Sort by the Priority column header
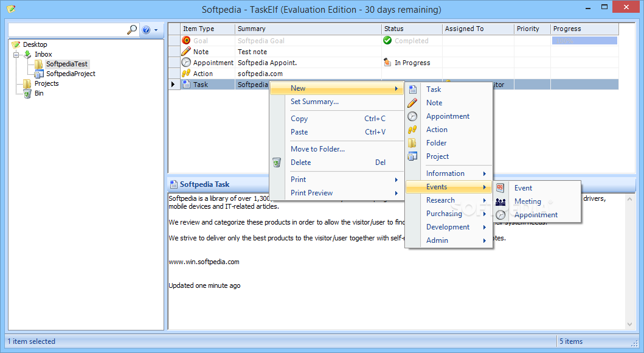 point(532,29)
